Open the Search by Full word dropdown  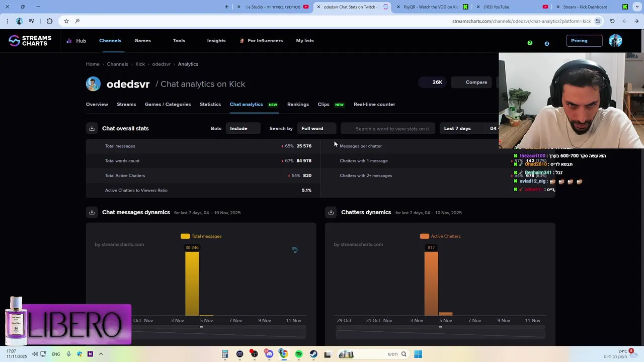pyautogui.click(x=316, y=129)
